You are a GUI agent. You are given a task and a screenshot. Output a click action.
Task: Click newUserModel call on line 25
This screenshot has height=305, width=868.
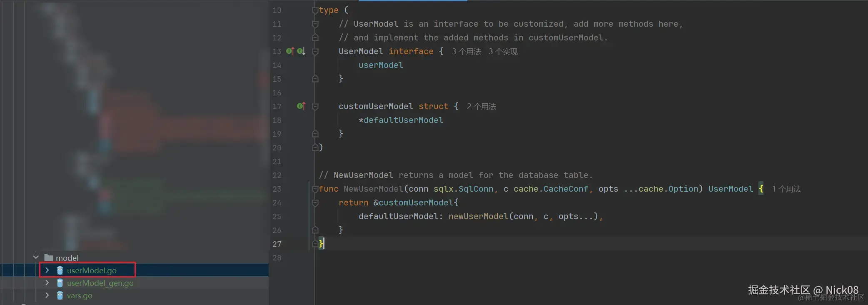[x=479, y=216]
